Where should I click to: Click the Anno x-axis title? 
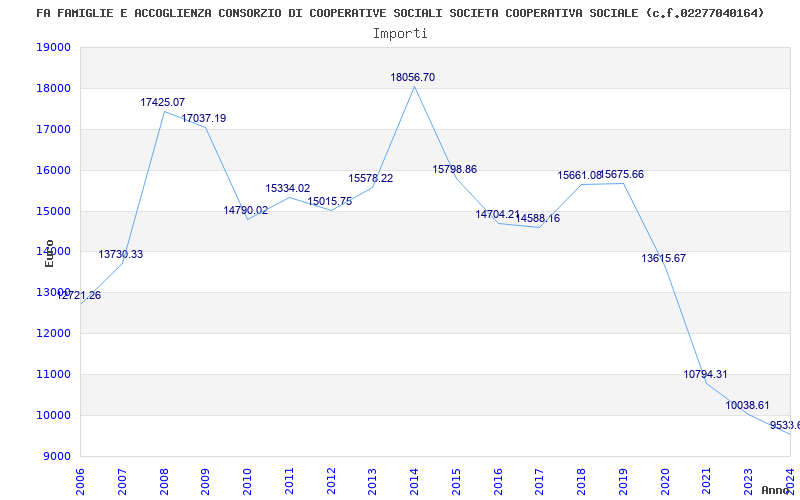(x=776, y=490)
